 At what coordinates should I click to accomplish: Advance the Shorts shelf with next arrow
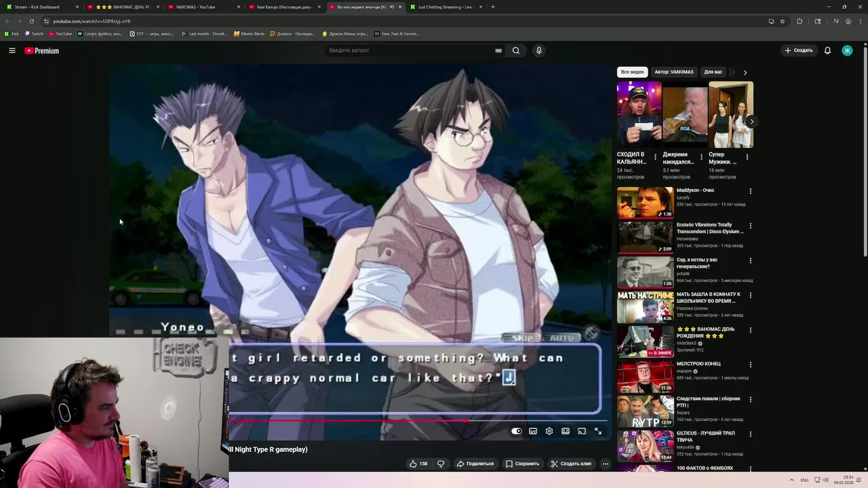[x=751, y=122]
